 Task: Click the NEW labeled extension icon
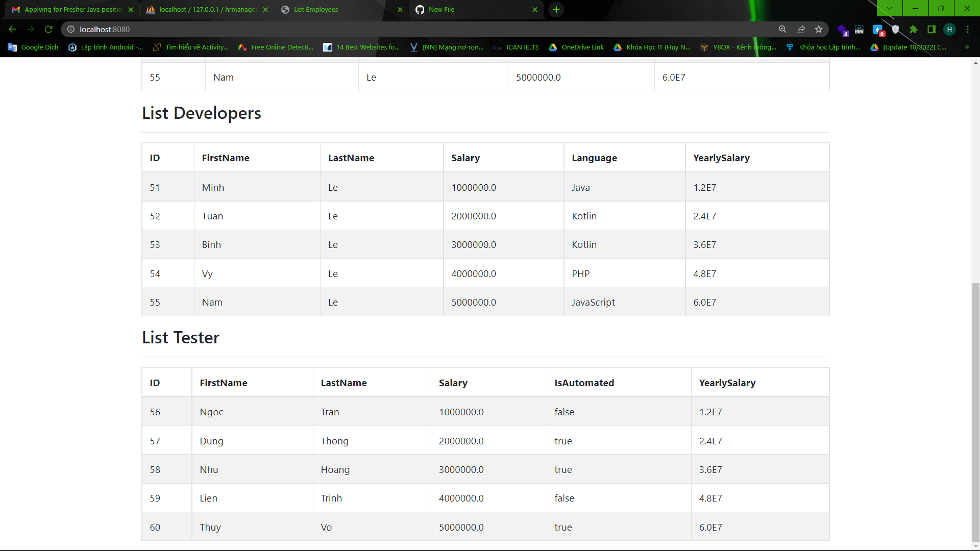click(x=860, y=29)
